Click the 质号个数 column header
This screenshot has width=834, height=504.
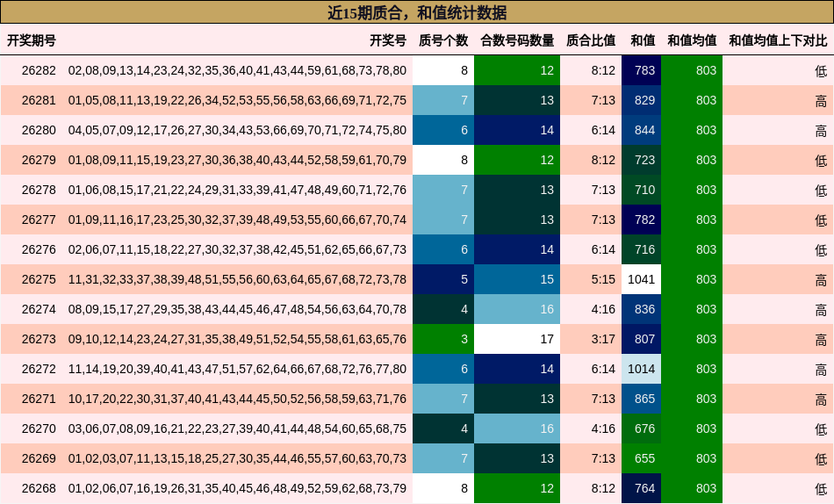[443, 40]
